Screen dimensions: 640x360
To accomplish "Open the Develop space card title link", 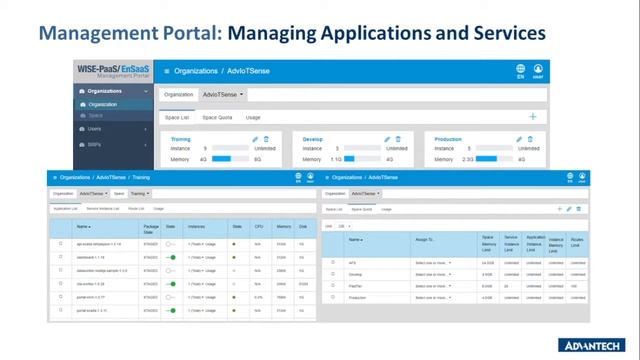I will point(313,139).
